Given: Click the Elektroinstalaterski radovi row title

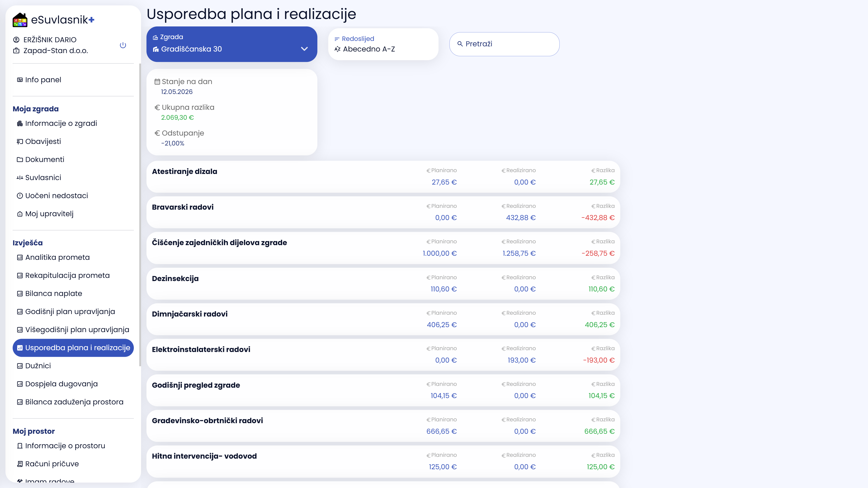Looking at the screenshot, I should (x=201, y=350).
